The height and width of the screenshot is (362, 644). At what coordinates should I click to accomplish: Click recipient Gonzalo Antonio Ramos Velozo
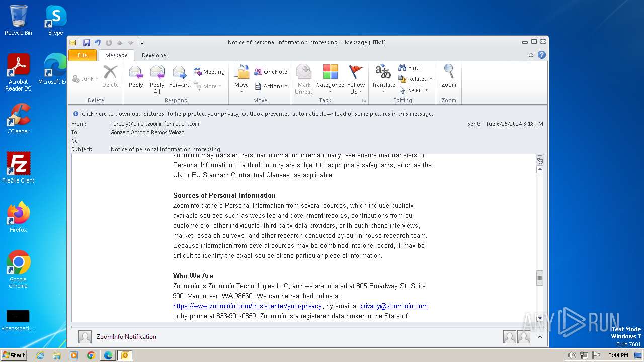point(147,132)
